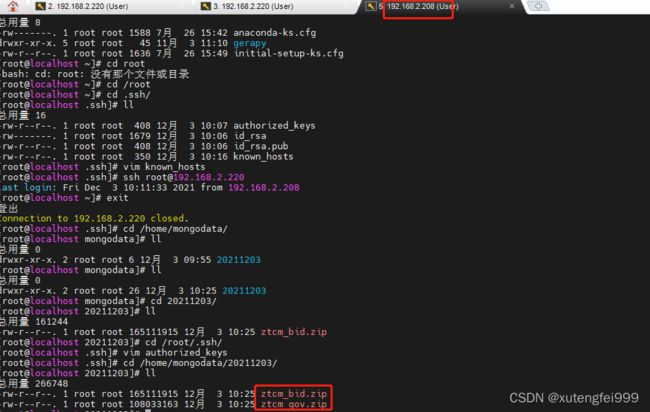Switch to tab 3. 192.168.2.220 (User)
Viewport: 650px width, 412px height.
(x=253, y=6)
